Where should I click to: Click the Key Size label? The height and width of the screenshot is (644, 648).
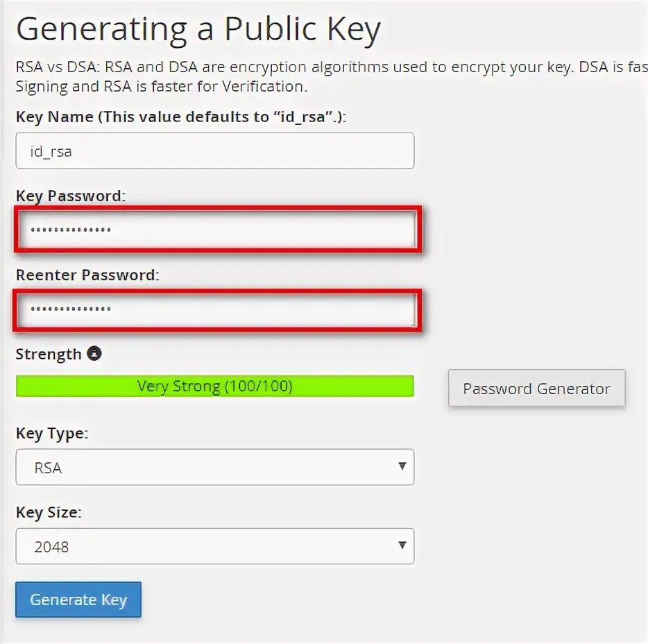click(x=49, y=512)
